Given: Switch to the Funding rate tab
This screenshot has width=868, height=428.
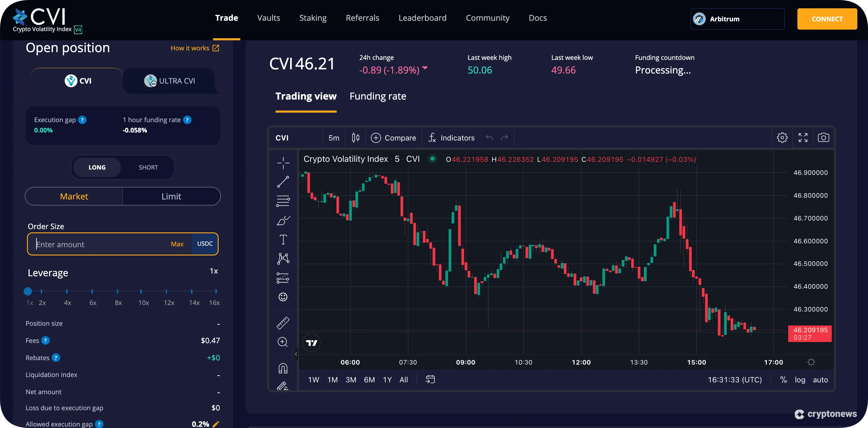Looking at the screenshot, I should tap(378, 96).
